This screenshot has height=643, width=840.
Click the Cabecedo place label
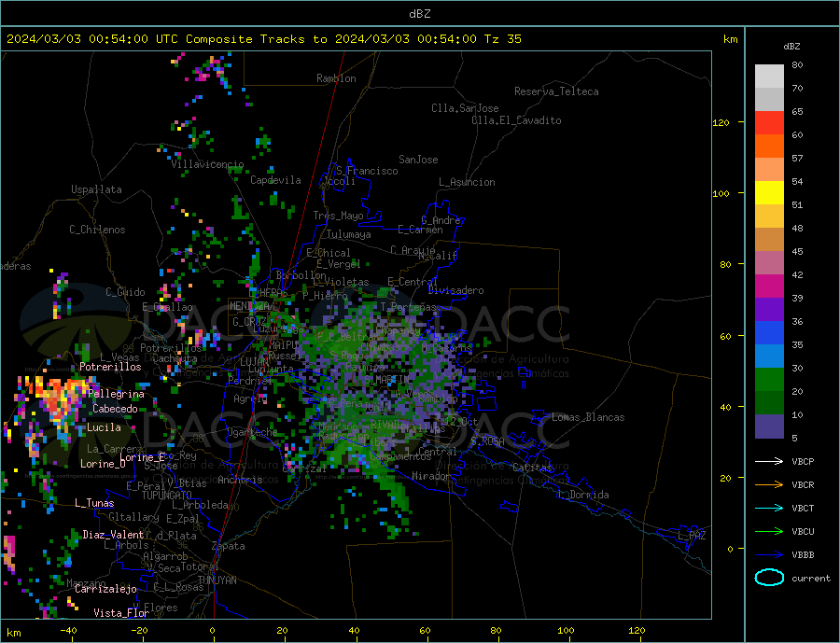[x=115, y=409]
